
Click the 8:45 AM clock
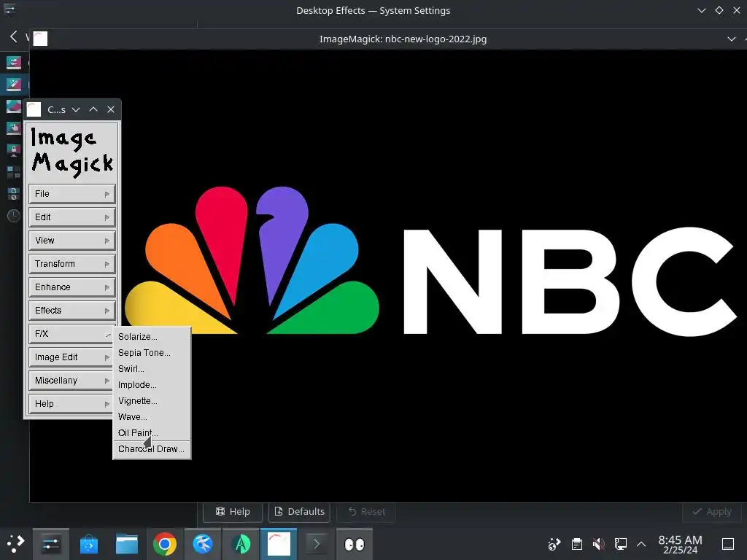point(681,544)
